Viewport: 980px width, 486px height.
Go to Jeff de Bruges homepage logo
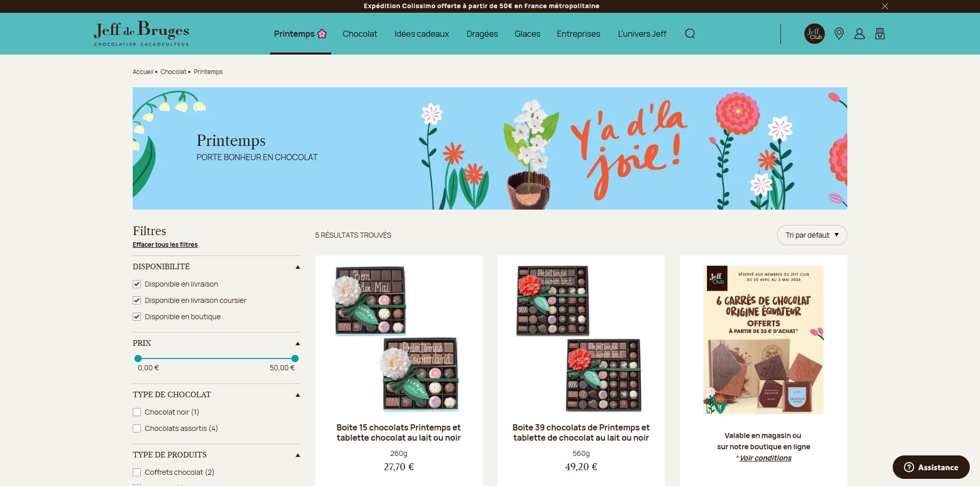[x=141, y=34]
